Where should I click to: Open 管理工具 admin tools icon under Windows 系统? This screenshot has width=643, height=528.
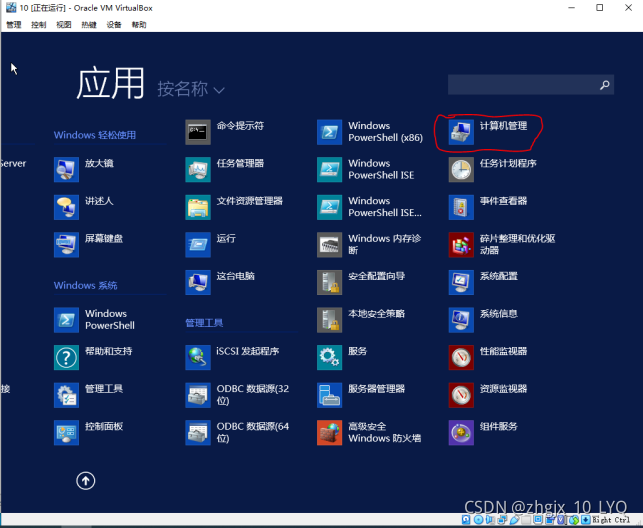66,395
